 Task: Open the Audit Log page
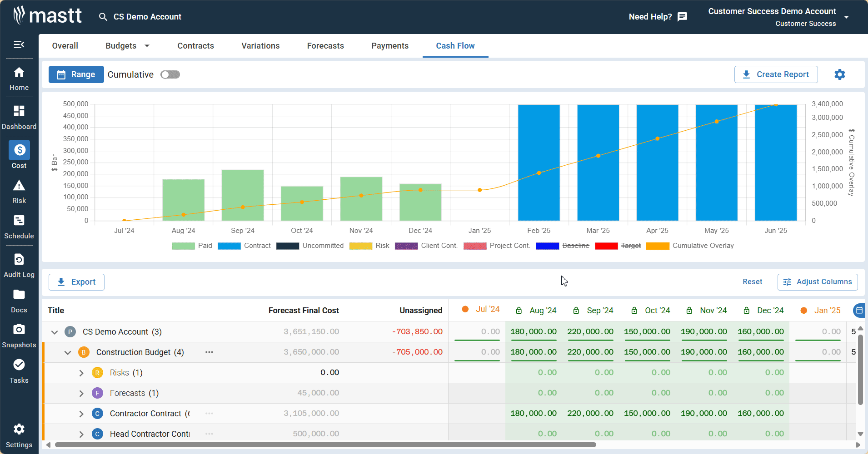(x=19, y=265)
